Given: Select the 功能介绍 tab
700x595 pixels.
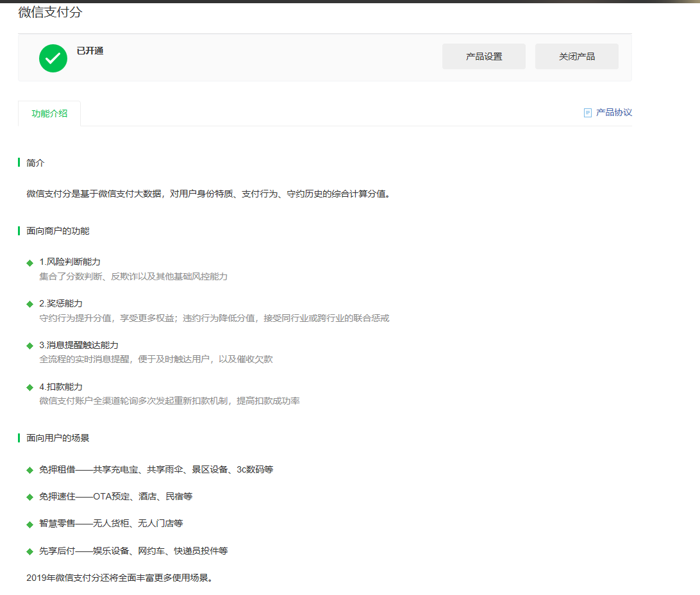Looking at the screenshot, I should point(49,114).
